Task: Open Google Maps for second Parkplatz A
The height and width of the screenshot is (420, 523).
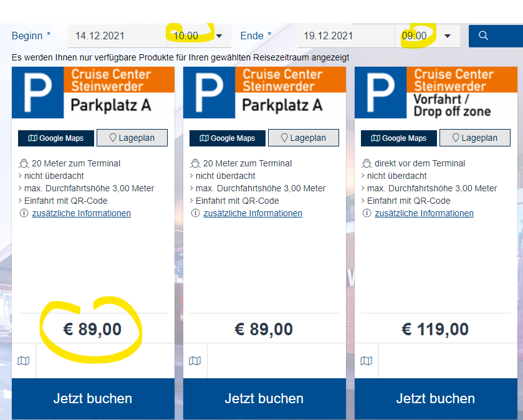Action: click(227, 138)
